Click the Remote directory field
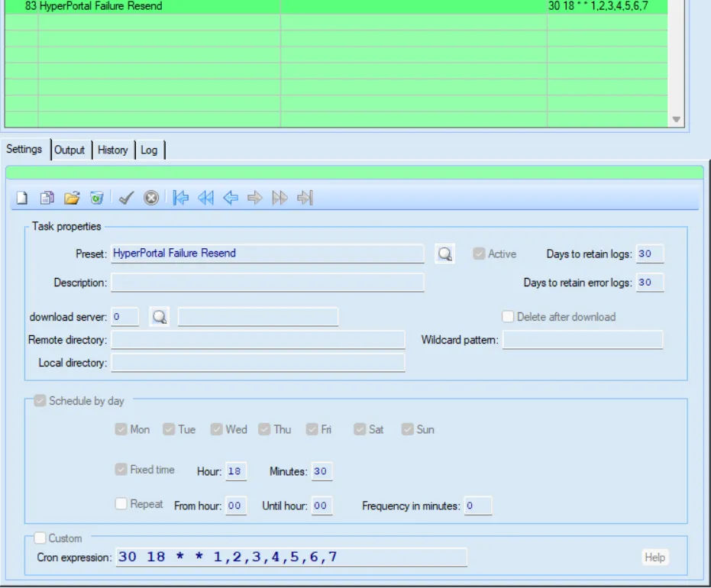Image resolution: width=711 pixels, height=588 pixels. (258, 340)
